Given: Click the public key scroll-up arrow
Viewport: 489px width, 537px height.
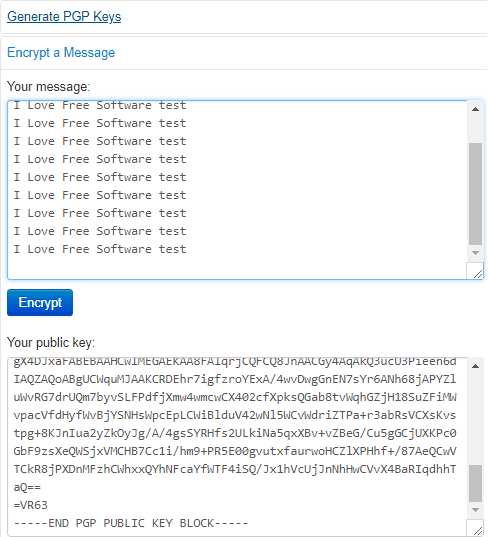Looking at the screenshot, I should 475,366.
